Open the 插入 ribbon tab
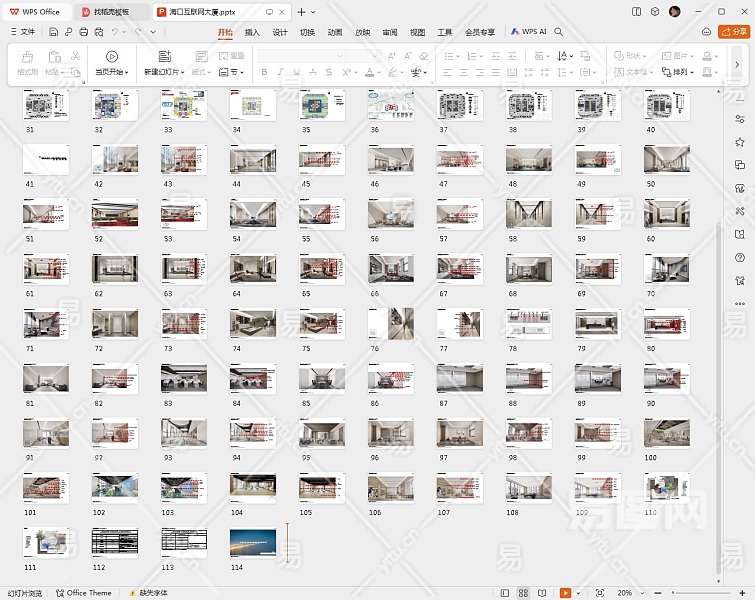This screenshot has width=755, height=600. coord(252,32)
